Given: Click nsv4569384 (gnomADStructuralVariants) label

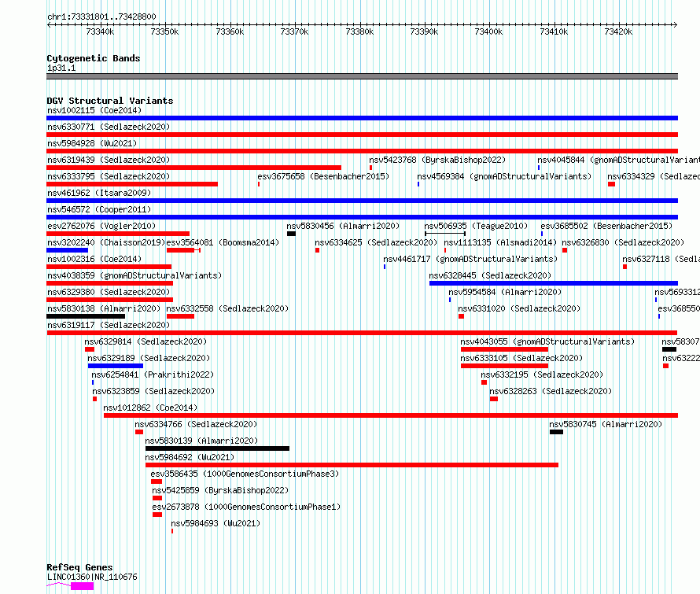Looking at the screenshot, I should pyautogui.click(x=504, y=176).
